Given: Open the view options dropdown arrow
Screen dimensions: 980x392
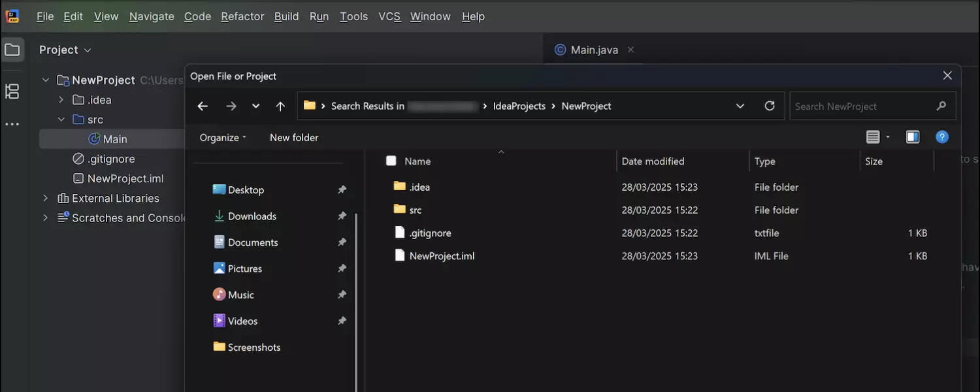Looking at the screenshot, I should click(x=888, y=137).
